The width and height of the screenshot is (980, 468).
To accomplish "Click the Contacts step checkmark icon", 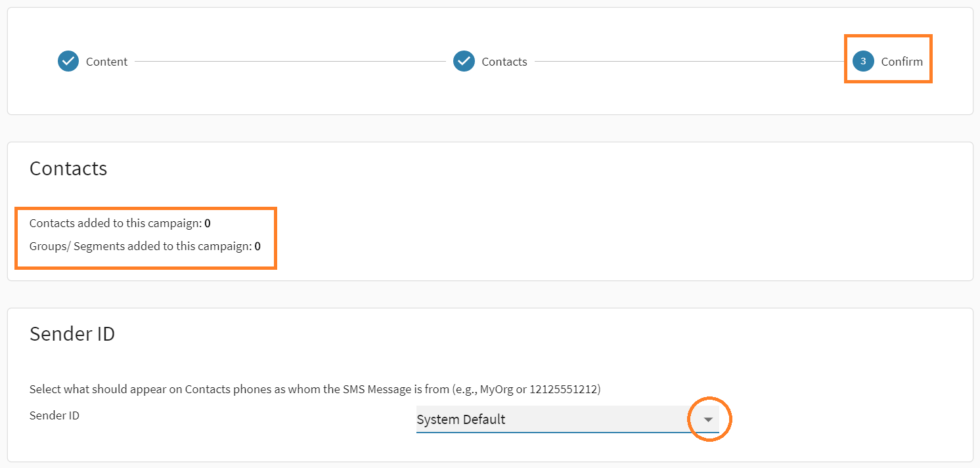I will tap(464, 62).
